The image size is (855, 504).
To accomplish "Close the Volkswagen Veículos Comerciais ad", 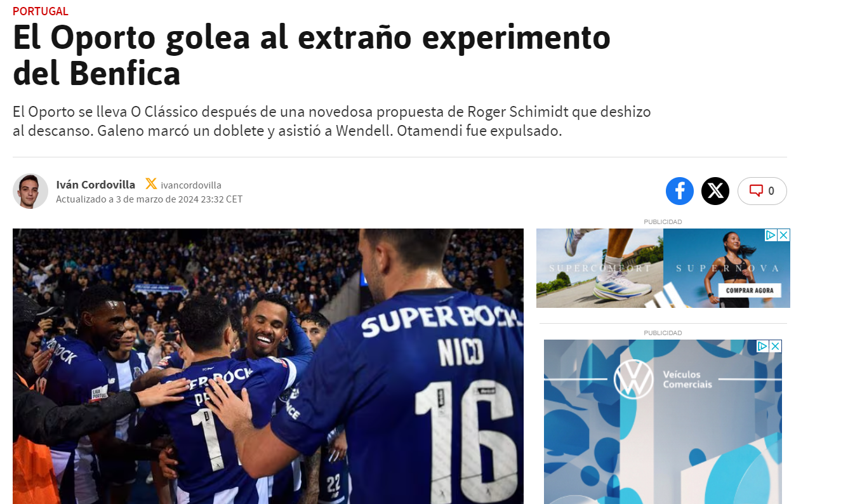I will (x=776, y=346).
